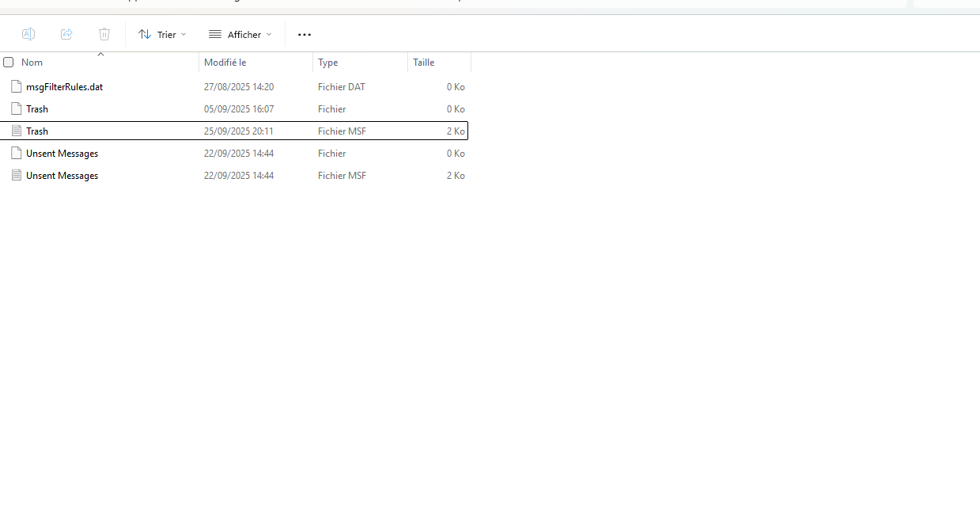Click the icon of the Unsent Messages MSF file

click(x=16, y=175)
